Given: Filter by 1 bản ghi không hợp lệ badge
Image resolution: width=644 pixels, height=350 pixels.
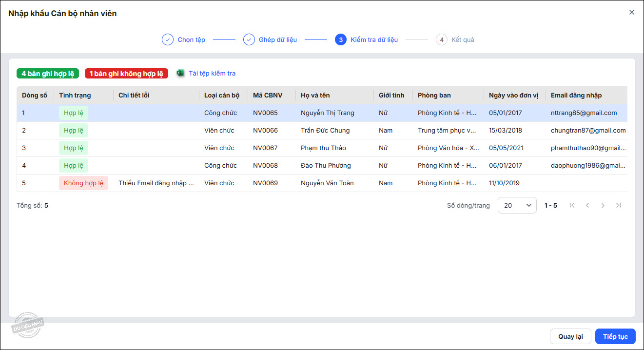Looking at the screenshot, I should tap(126, 74).
